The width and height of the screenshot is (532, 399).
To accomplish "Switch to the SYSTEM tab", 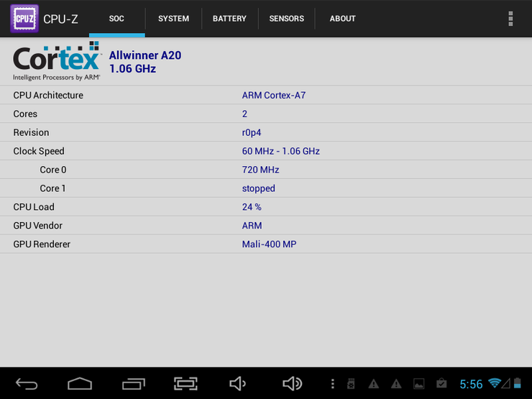I will pos(173,19).
